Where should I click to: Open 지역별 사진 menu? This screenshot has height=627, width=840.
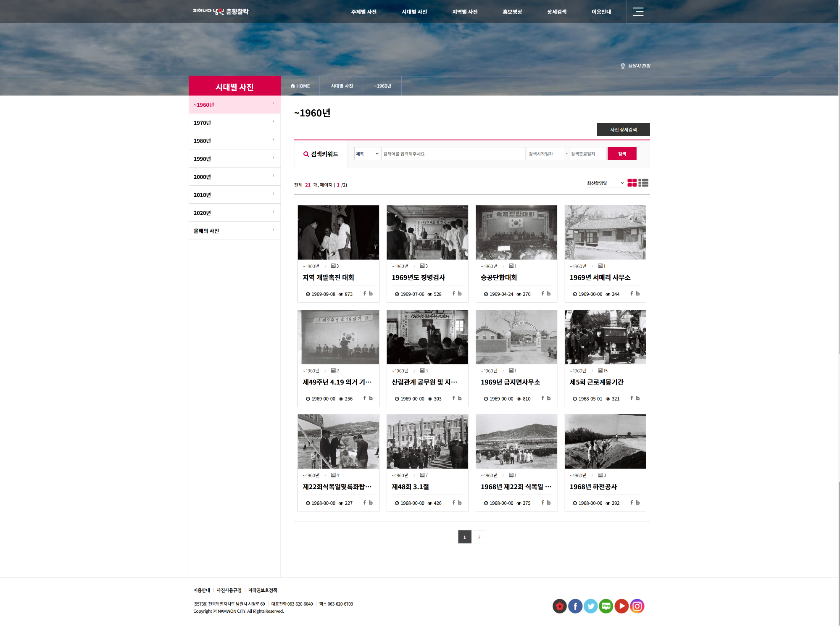pyautogui.click(x=465, y=12)
